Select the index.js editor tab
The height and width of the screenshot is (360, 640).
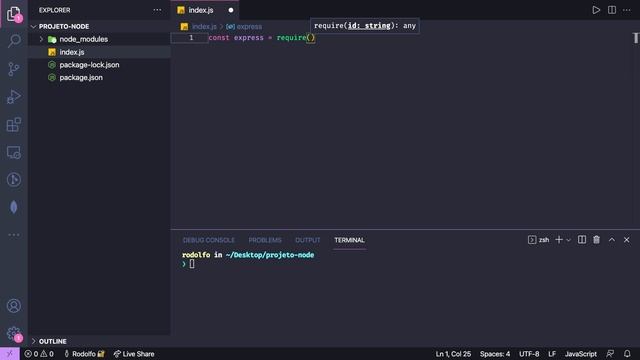[201, 10]
